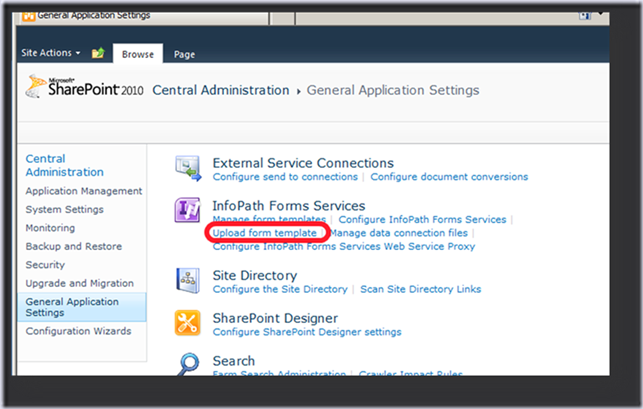Open Configure send to connections
The height and width of the screenshot is (409, 643).
pyautogui.click(x=285, y=177)
